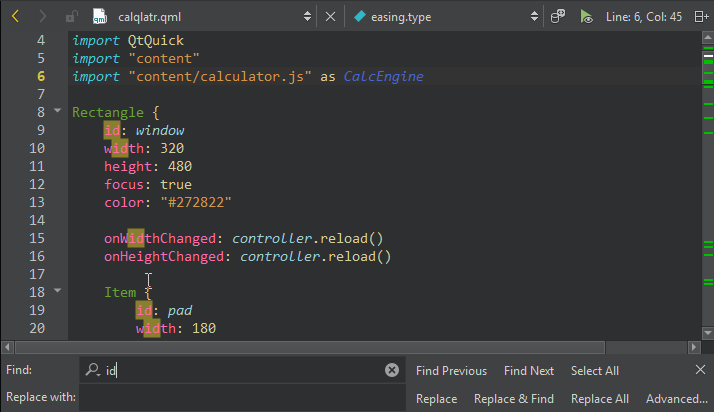Click the QML preview run icon
Screen dimensions: 714x412
click(586, 17)
